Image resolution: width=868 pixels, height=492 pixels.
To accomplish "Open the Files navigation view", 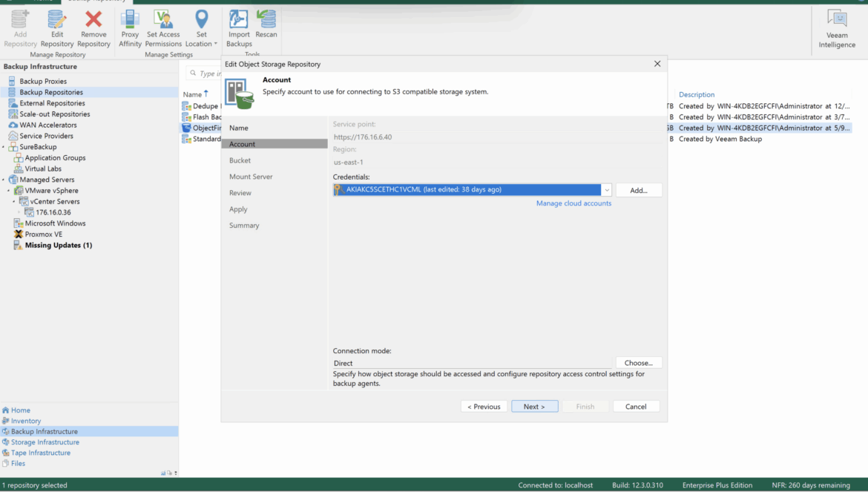I will click(18, 464).
